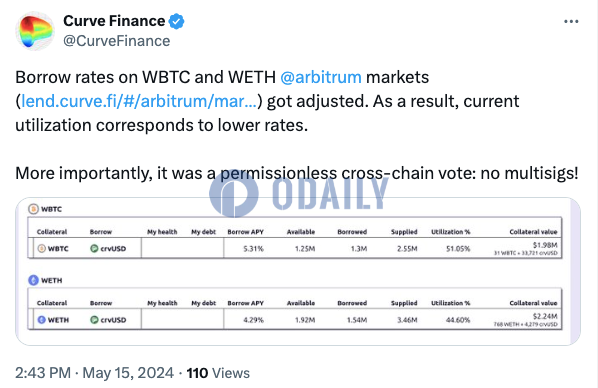Click the Curve Finance display name

pos(114,21)
